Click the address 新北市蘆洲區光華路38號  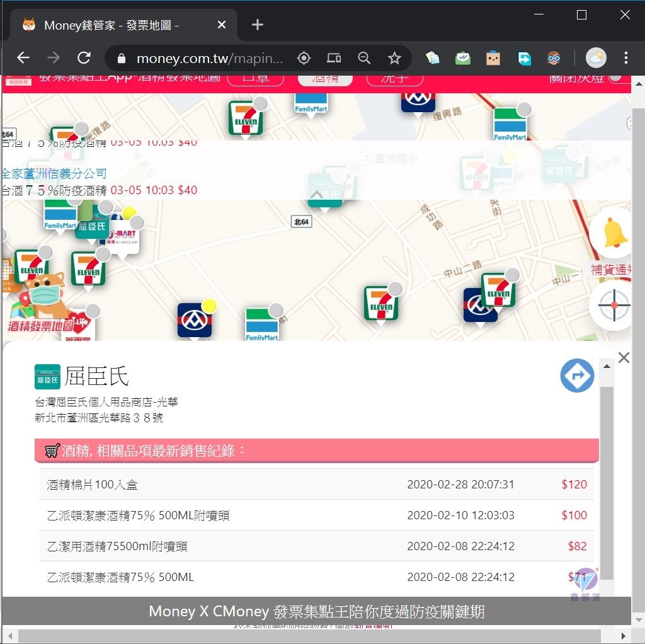(x=99, y=418)
